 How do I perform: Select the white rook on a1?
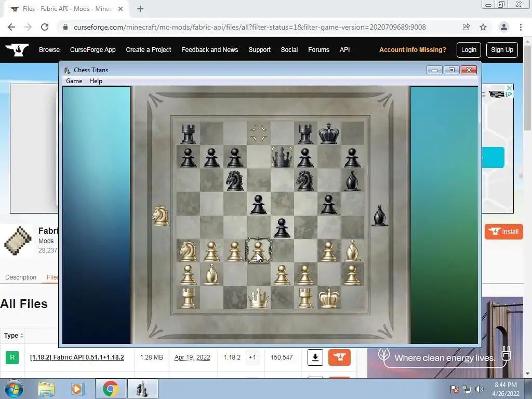[188, 298]
